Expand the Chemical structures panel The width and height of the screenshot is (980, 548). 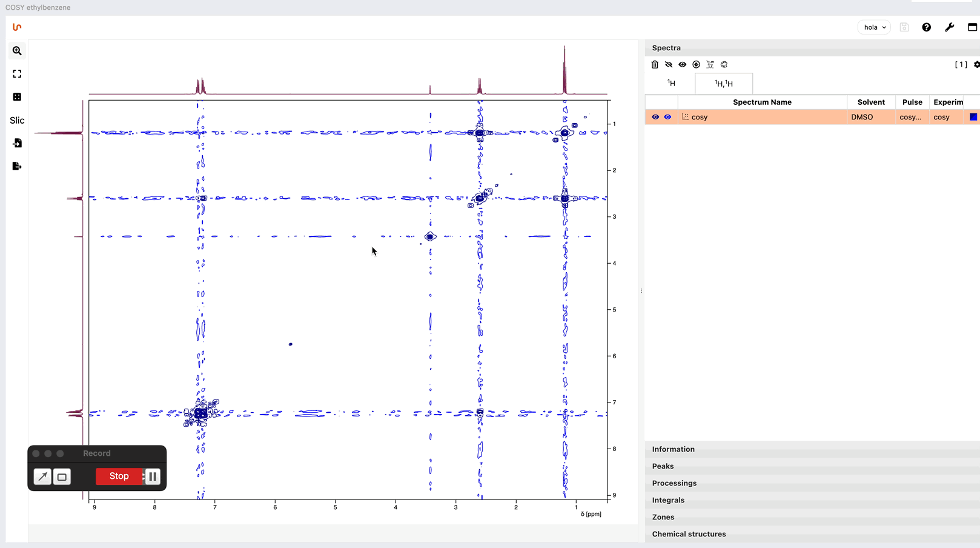(812, 534)
